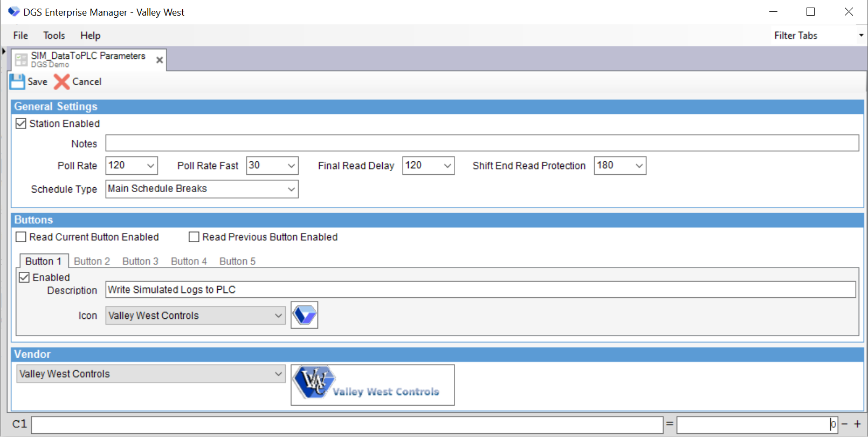Uncheck the Station Enabled checkbox
This screenshot has height=437, width=868.
tap(21, 124)
